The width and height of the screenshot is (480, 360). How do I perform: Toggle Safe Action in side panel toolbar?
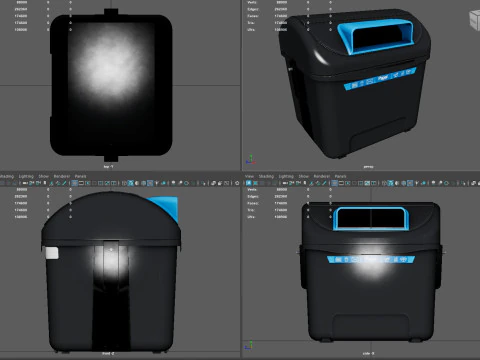point(367,183)
